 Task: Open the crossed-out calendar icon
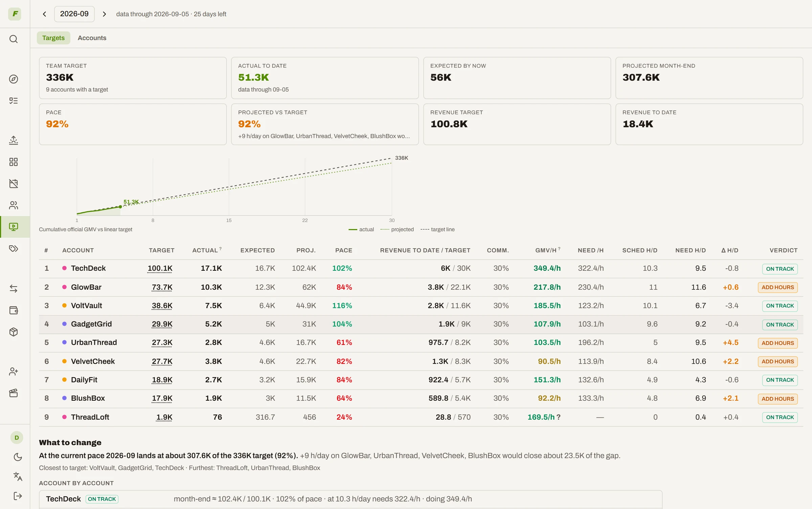[14, 183]
